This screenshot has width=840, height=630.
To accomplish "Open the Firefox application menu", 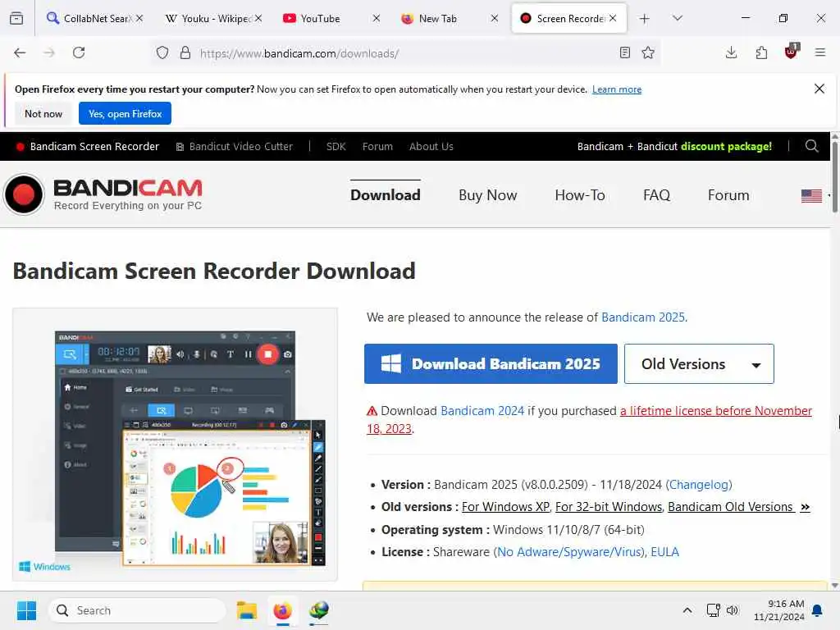I will click(x=820, y=52).
